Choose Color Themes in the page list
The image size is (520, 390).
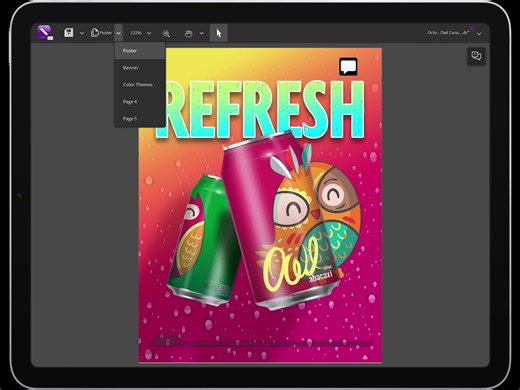[x=140, y=85]
